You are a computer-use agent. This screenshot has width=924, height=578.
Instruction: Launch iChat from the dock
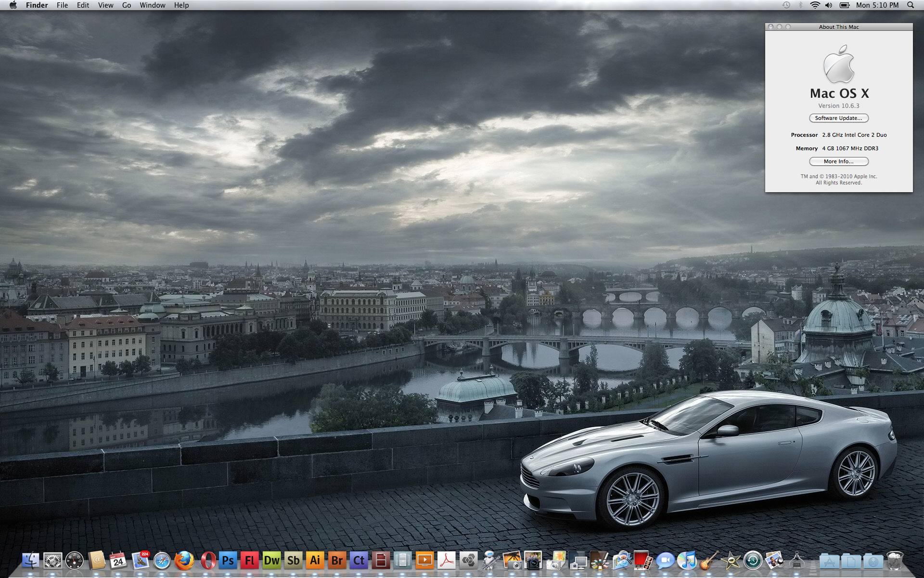click(665, 561)
